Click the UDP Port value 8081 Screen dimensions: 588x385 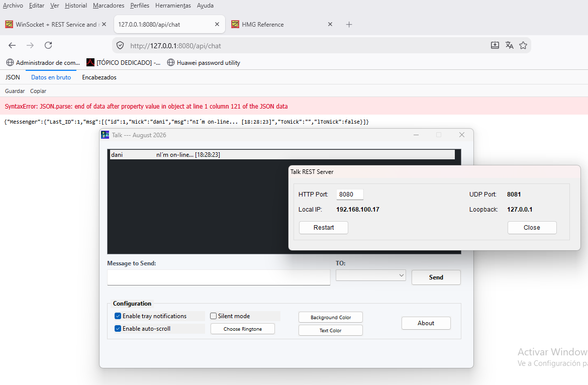tap(514, 194)
